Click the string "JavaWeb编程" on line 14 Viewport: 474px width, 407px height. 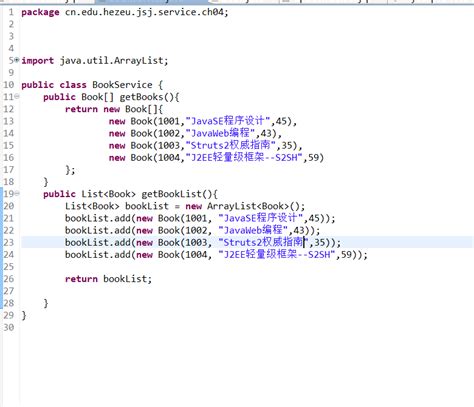220,133
